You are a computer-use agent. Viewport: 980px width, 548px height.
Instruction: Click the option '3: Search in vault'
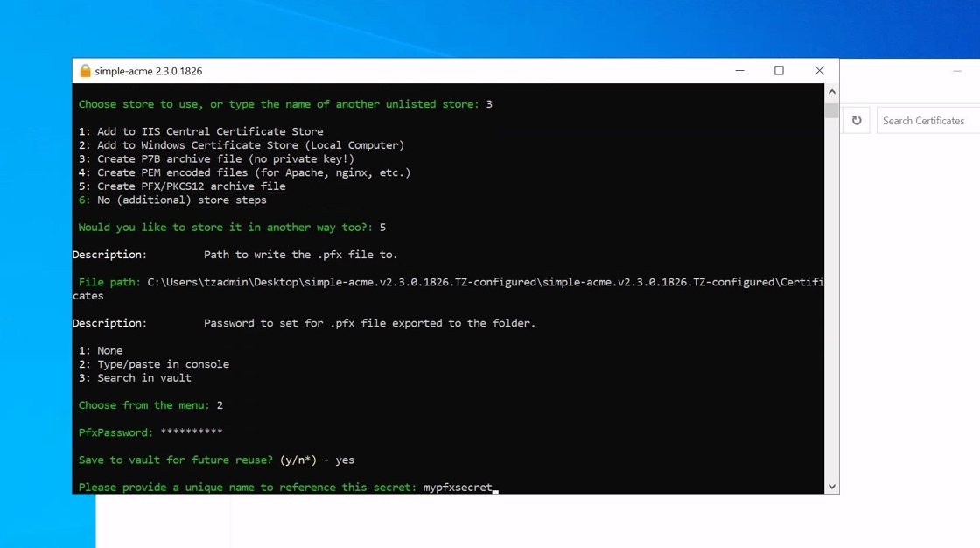tap(135, 378)
